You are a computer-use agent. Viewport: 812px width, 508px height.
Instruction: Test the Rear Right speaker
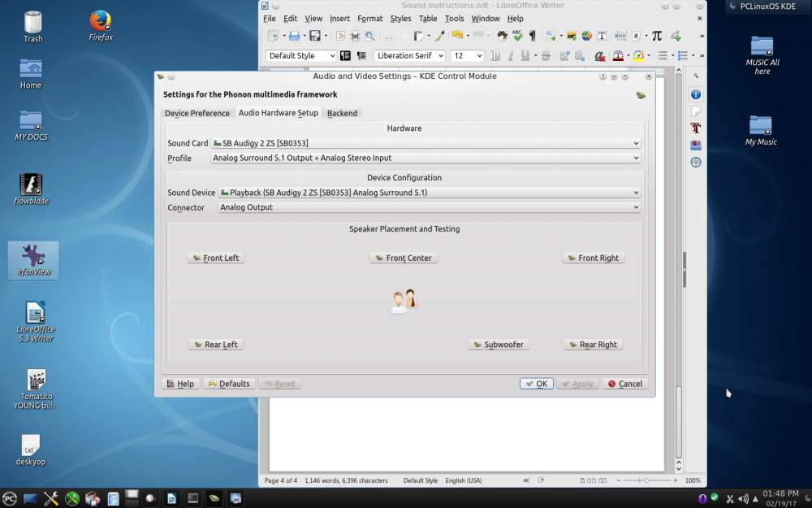[x=593, y=345]
